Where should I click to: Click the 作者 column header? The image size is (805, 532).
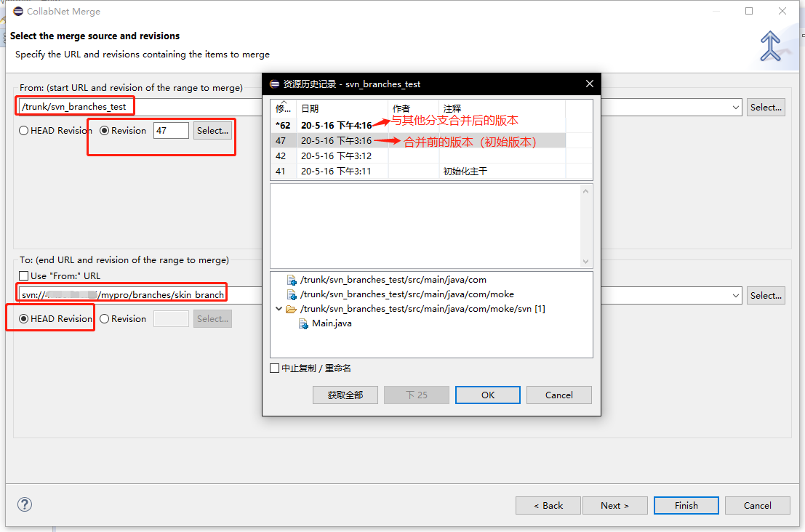pos(414,108)
